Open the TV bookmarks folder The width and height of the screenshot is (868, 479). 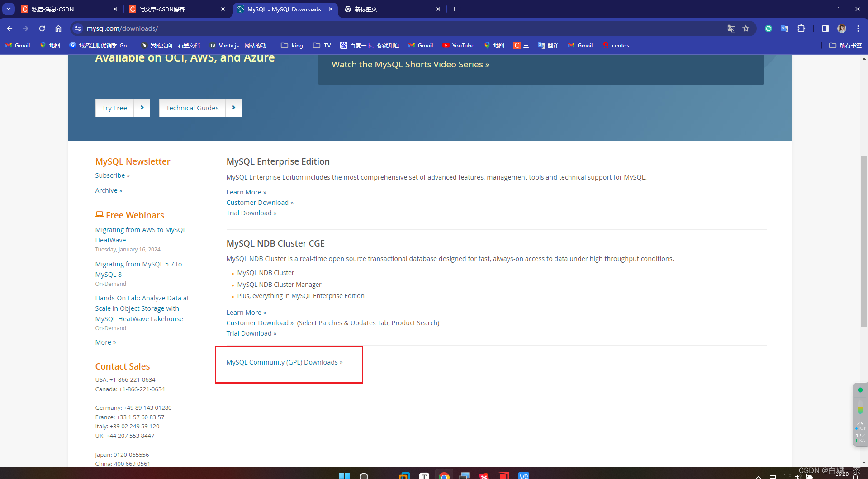[322, 46]
